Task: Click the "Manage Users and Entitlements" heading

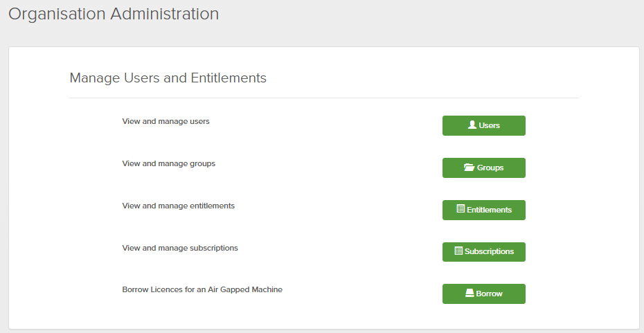Action: click(x=168, y=78)
